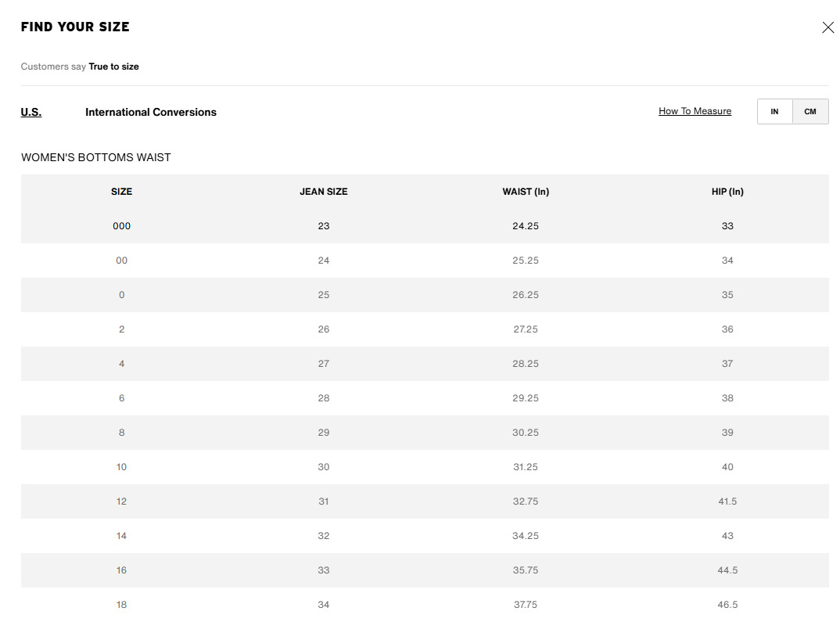Select the U.S. sizing tab
The height and width of the screenshot is (629, 840).
(x=31, y=112)
